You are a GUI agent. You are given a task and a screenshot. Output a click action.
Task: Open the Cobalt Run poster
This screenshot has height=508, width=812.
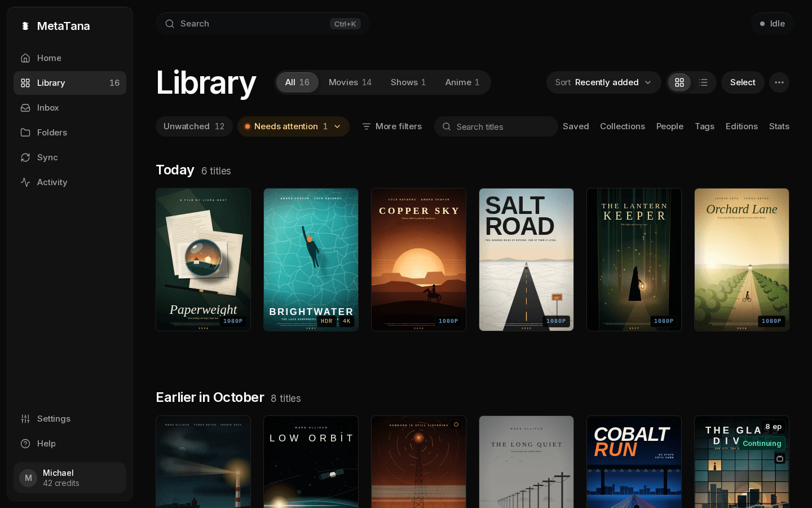click(634, 462)
